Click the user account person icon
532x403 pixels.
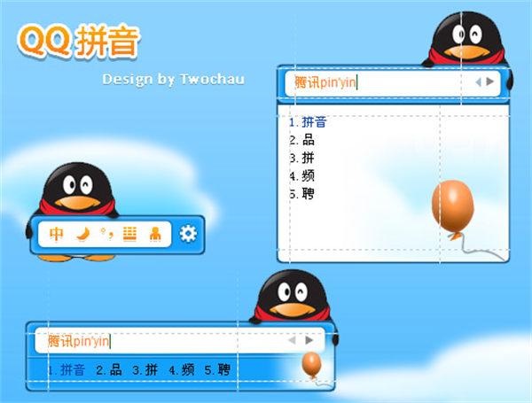point(155,234)
